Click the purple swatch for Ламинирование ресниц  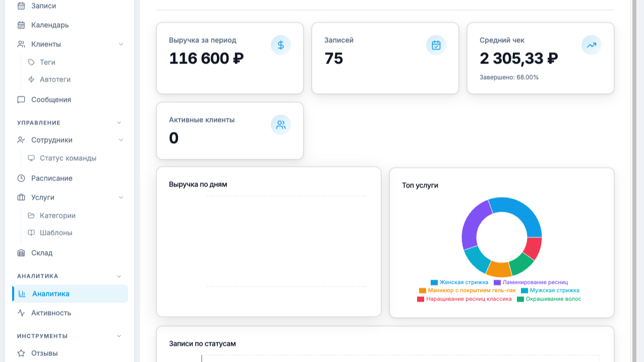(x=496, y=282)
